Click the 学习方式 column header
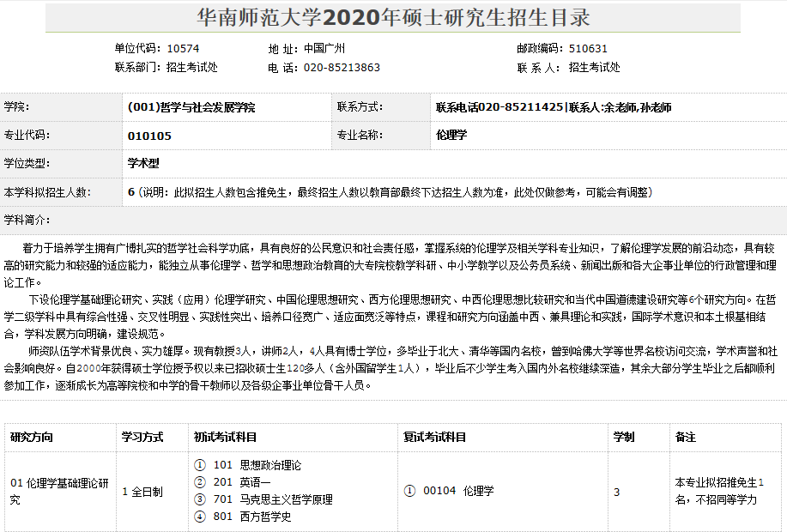Image resolution: width=787 pixels, height=532 pixels. coord(142,437)
